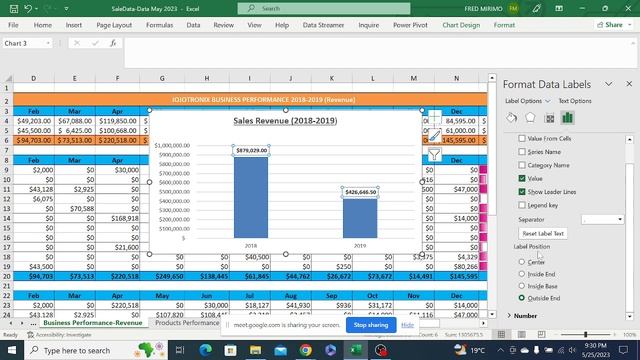This screenshot has width=640, height=360.
Task: Select the Inside Base label position
Action: point(522,286)
